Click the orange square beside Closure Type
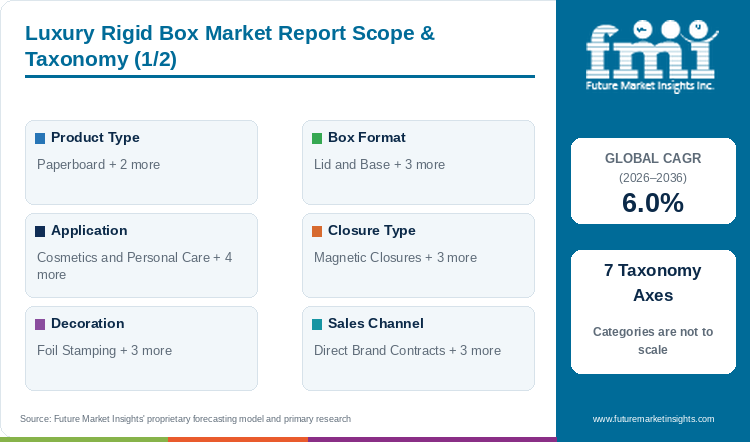The height and width of the screenshot is (442, 750). (x=317, y=232)
